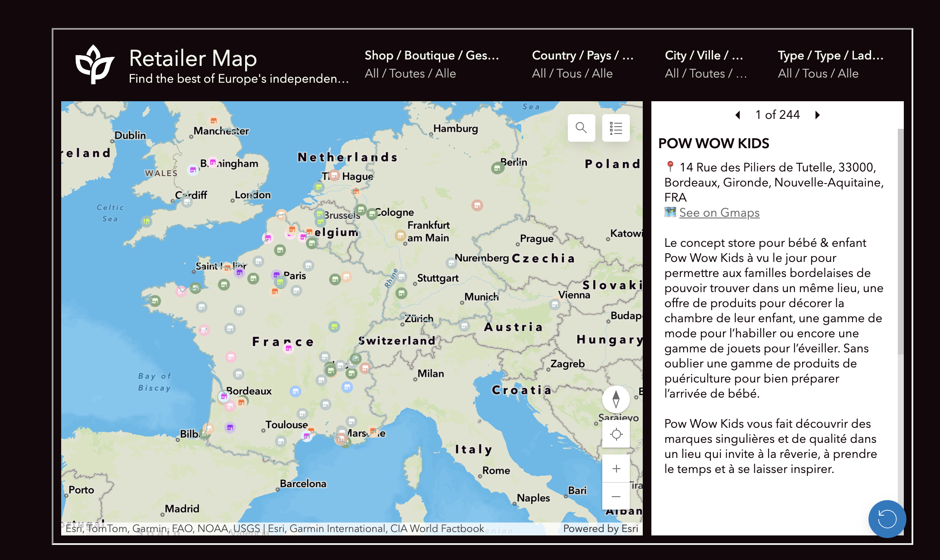
Task: Open the Country / Pays filter dropdown
Action: coord(582,65)
